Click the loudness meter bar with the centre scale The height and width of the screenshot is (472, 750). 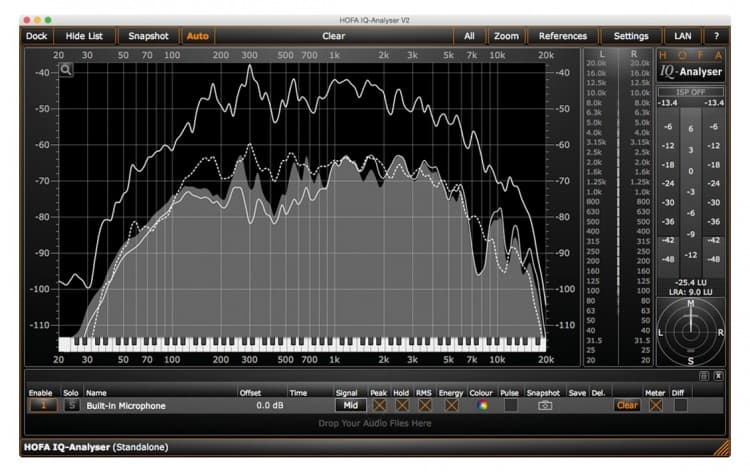(x=690, y=192)
